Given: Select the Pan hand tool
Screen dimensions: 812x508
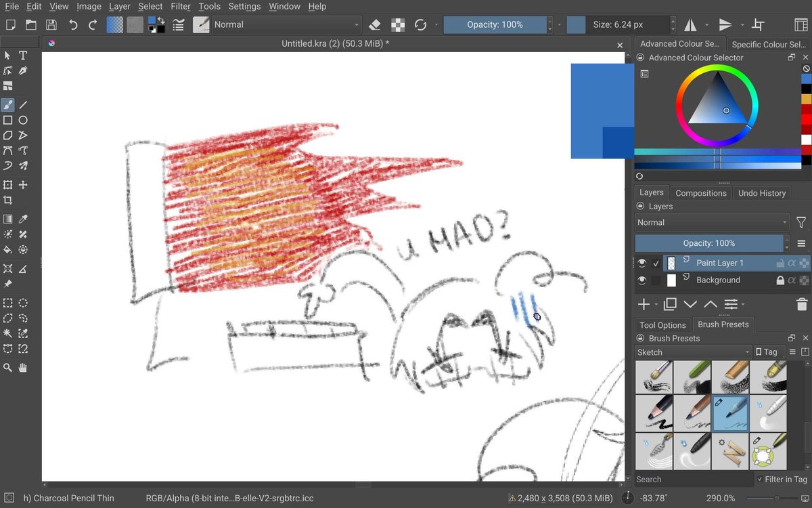Looking at the screenshot, I should (x=23, y=367).
